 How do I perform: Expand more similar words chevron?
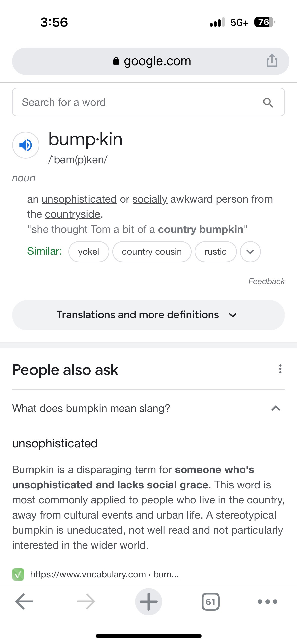[x=250, y=252]
